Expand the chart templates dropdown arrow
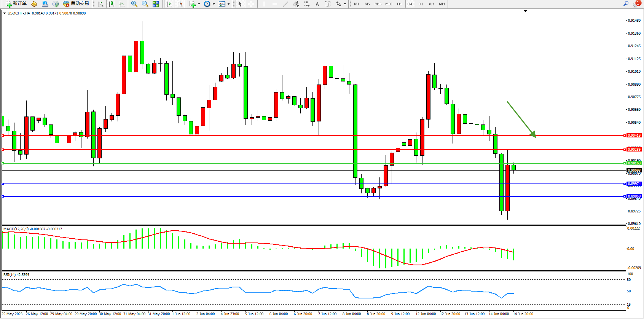Image resolution: width=644 pixels, height=319 pixels. pyautogui.click(x=228, y=4)
